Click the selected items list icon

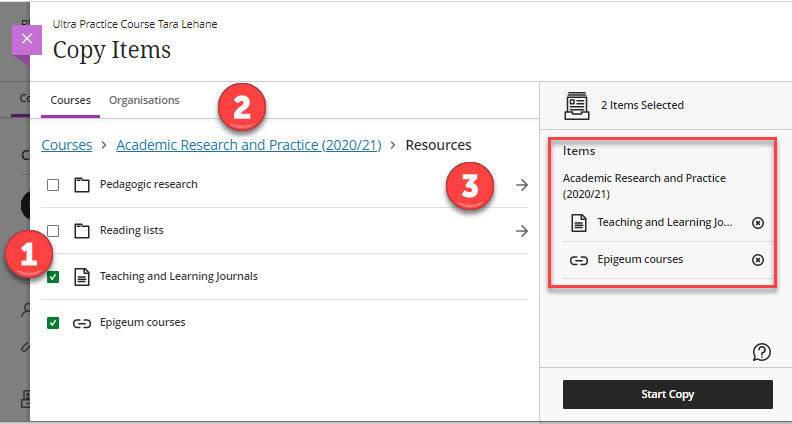[x=576, y=105]
